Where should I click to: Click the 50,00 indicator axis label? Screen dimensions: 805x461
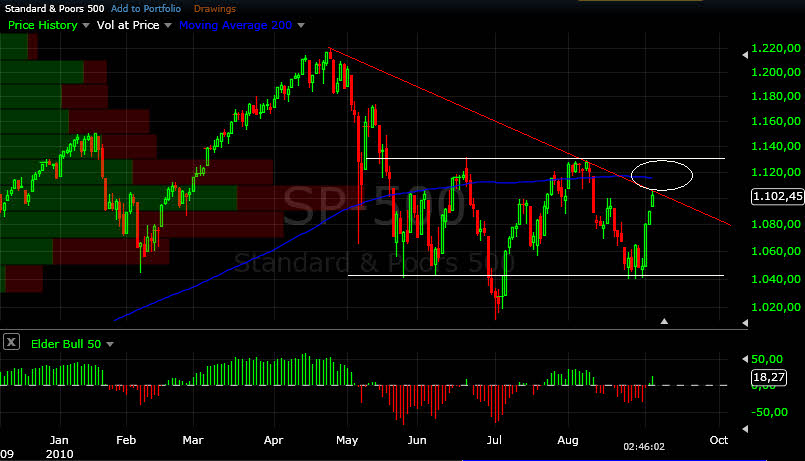coord(767,359)
